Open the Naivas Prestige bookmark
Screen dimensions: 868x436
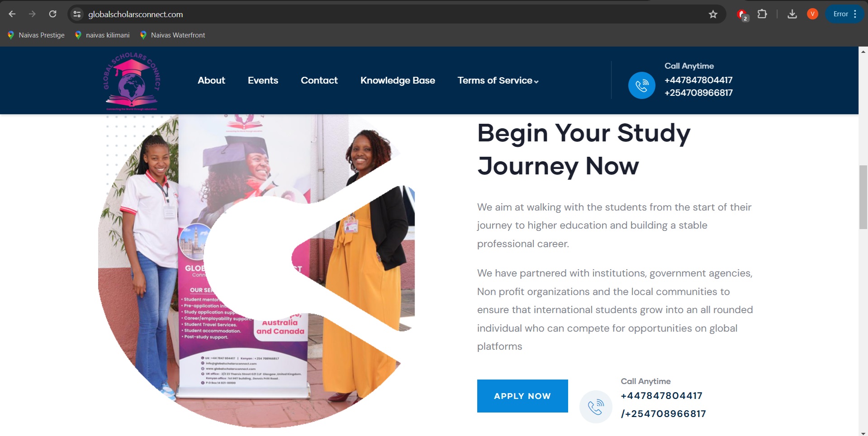pos(36,35)
